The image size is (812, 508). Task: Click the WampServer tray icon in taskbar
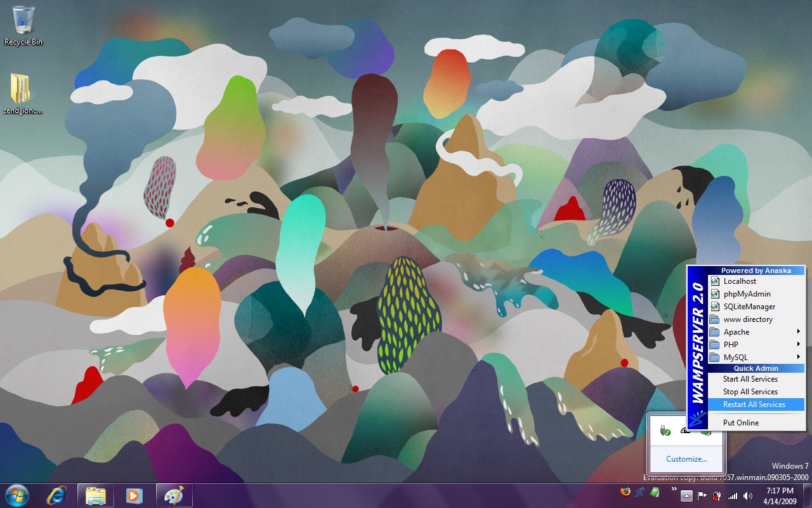(640, 492)
